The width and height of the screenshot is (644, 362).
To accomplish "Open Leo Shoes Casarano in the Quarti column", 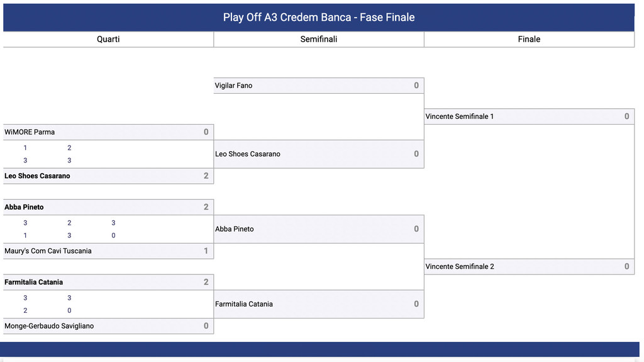I will (108, 176).
